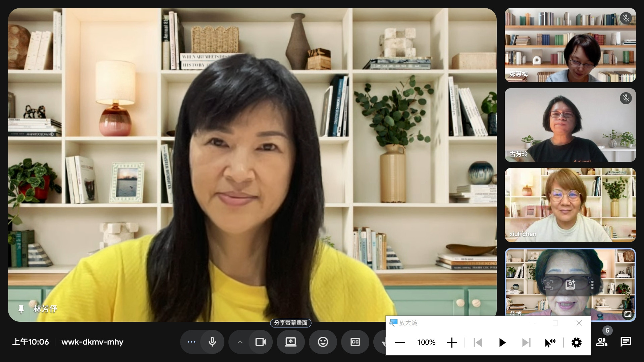Unpin the 林芳伃 pin icon
This screenshot has height=362, width=644.
(21, 309)
